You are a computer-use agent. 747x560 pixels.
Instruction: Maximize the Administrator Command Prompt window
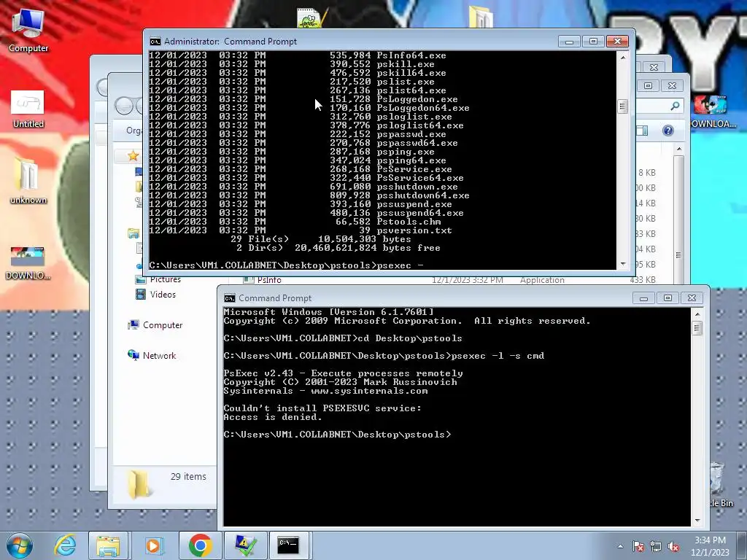pyautogui.click(x=593, y=42)
